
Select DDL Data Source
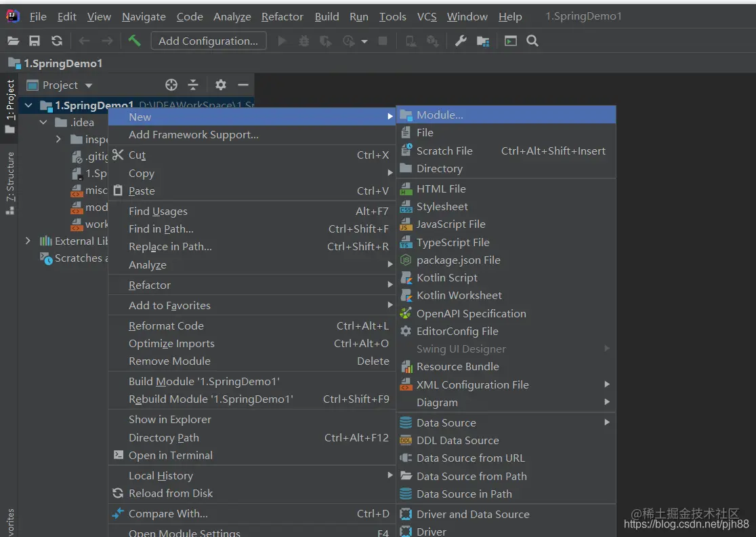(x=506, y=441)
